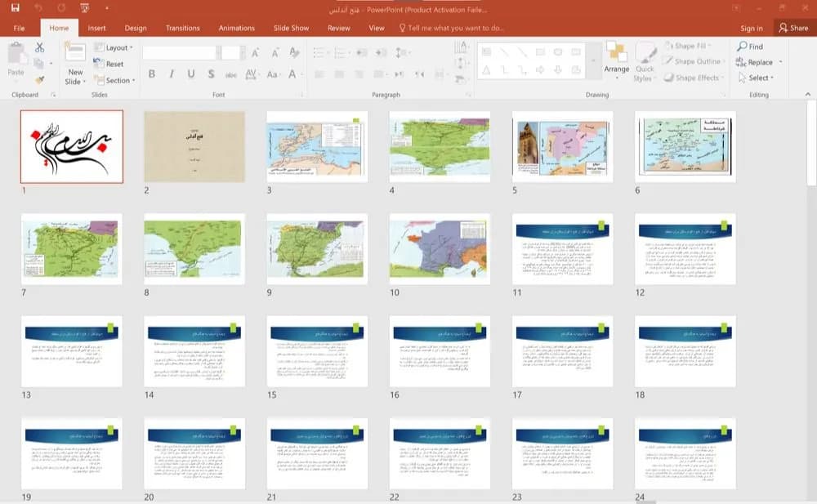The height and width of the screenshot is (504, 817).
Task: Select slide 2 beige title thumbnail
Action: coord(194,146)
